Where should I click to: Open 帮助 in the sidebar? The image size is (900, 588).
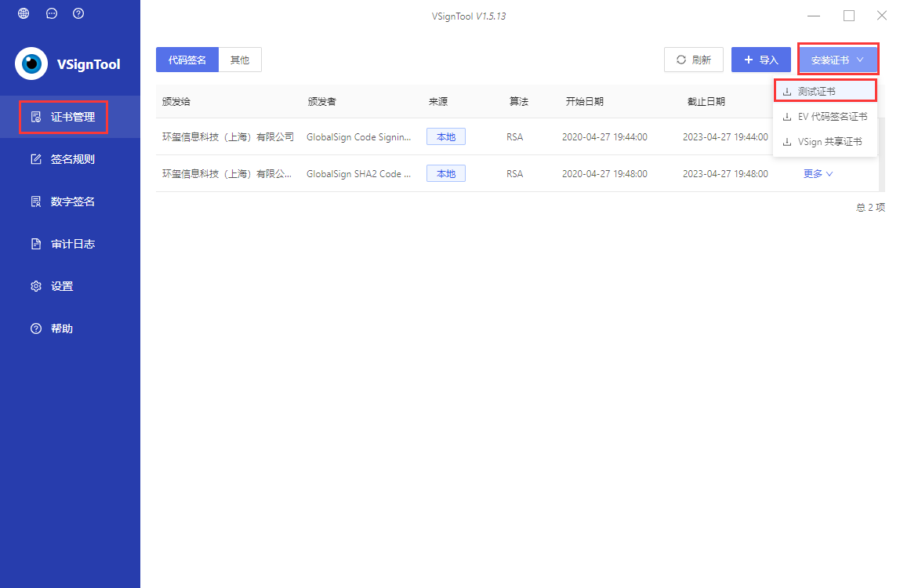point(70,328)
